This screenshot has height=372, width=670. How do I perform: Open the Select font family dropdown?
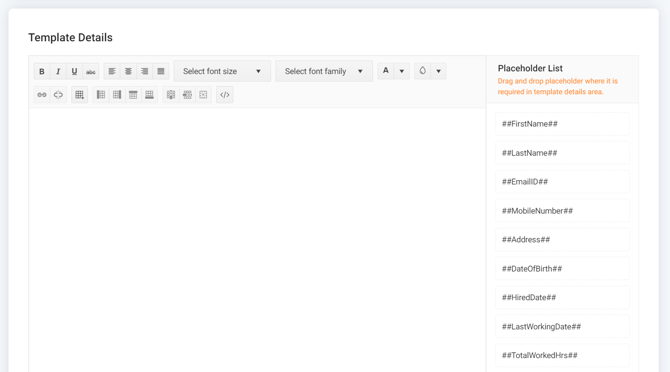(324, 71)
